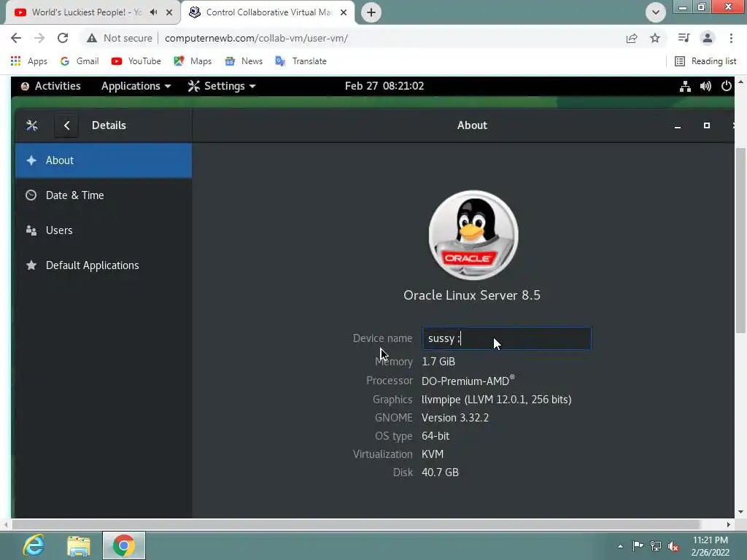The height and width of the screenshot is (560, 747).
Task: Close the World's Luckiest People tab
Action: coord(169,12)
